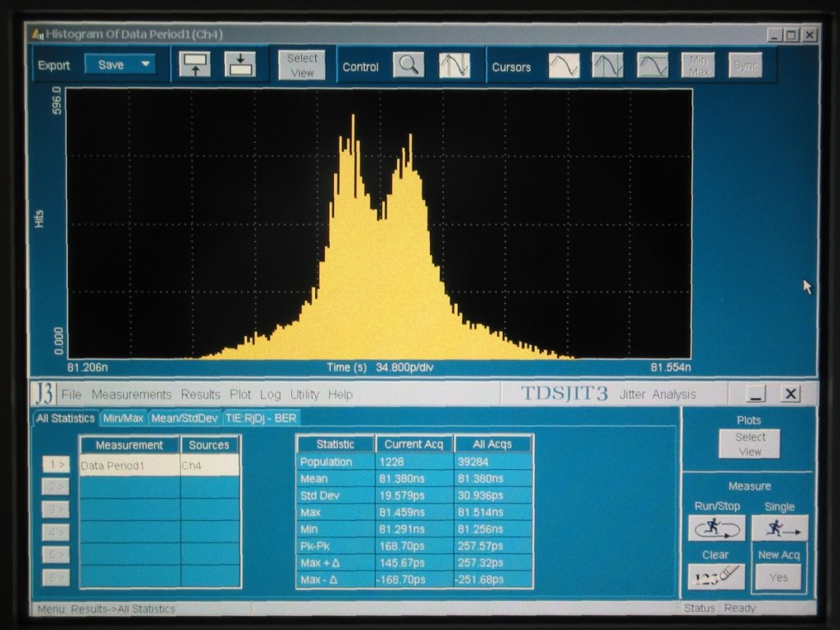Select the first Cursors waveform icon

(564, 66)
